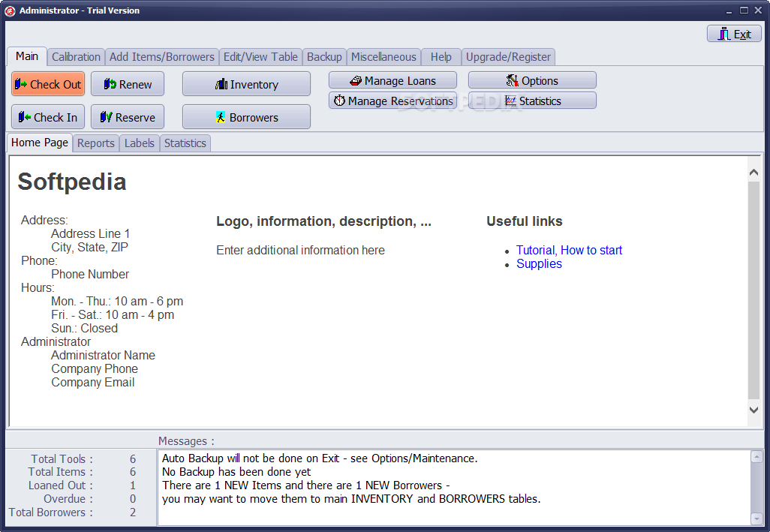Viewport: 770px width, 532px height.
Task: Switch to the Backup tab
Action: click(325, 57)
